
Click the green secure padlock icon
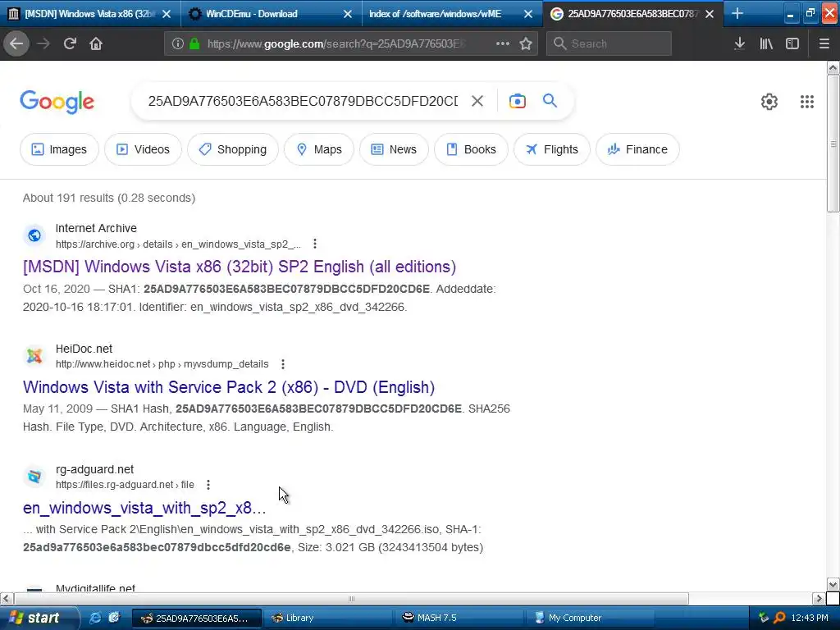(x=194, y=43)
